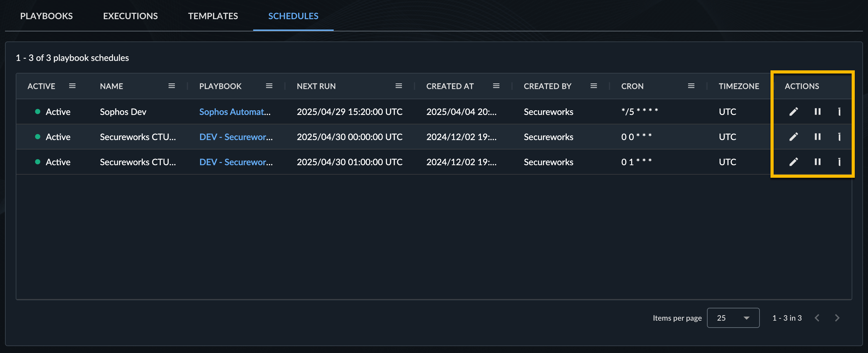Open the ACTIVE column menu
This screenshot has width=868, height=353.
pos(72,86)
